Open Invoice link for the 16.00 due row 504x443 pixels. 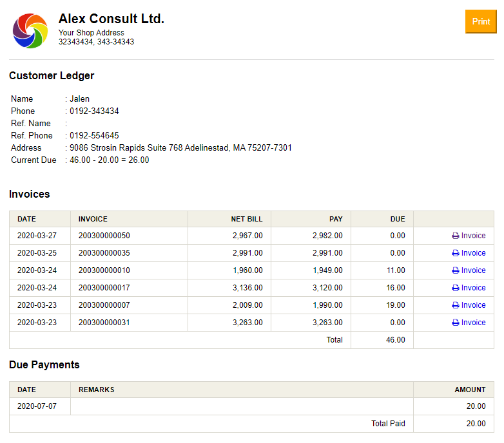tap(473, 288)
